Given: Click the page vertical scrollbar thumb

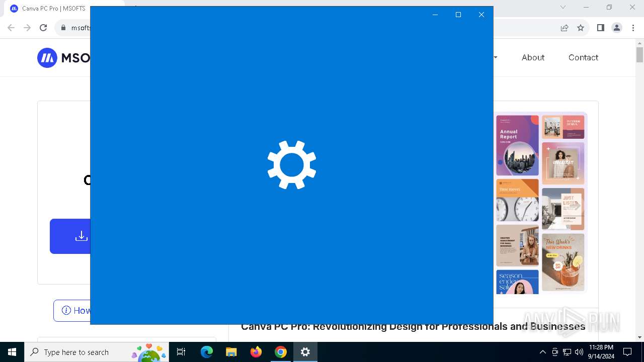Looking at the screenshot, I should (x=639, y=54).
